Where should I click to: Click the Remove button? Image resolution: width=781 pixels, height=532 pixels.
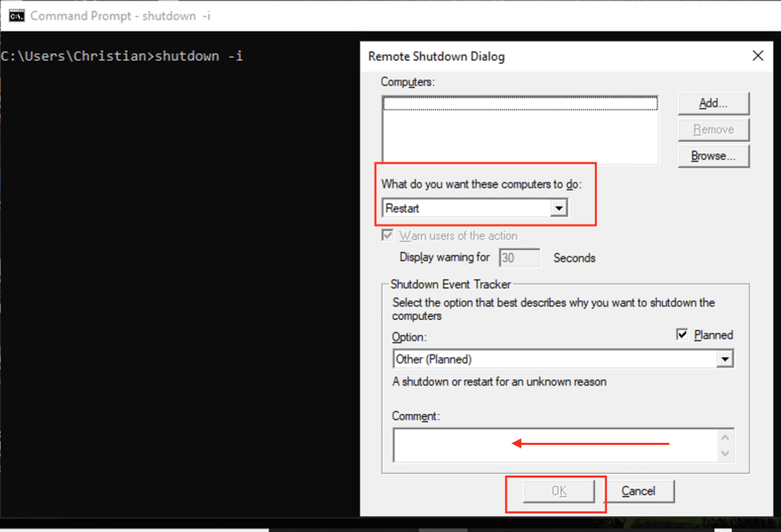(713, 129)
